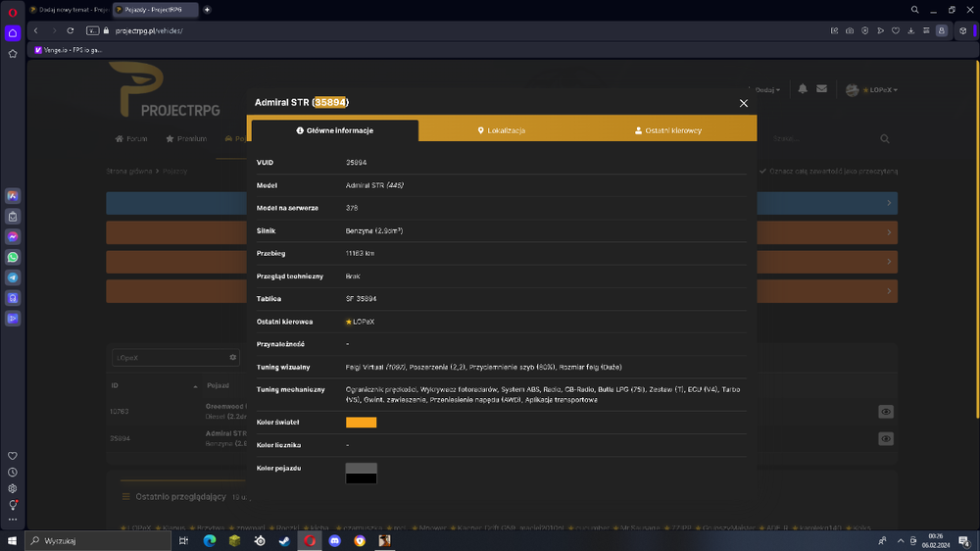This screenshot has width=980, height=551.
Task: Expand the first orange row chevron
Action: point(889,232)
